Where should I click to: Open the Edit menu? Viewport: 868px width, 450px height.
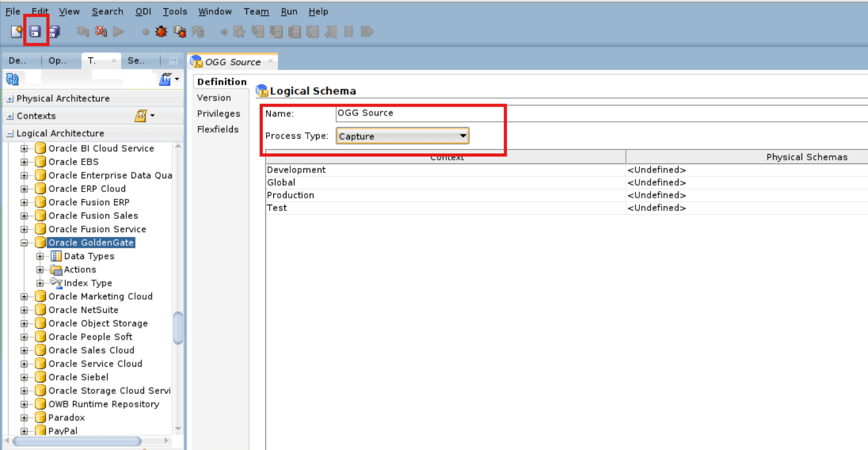click(x=40, y=11)
